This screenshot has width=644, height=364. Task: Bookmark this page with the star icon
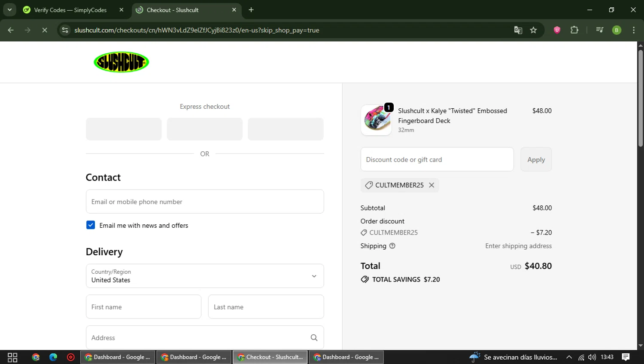[x=533, y=30]
